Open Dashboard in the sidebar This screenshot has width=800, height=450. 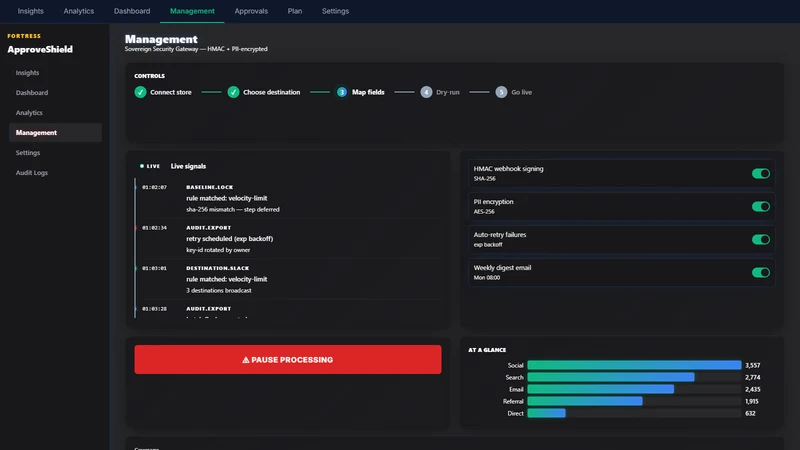(x=55, y=92)
